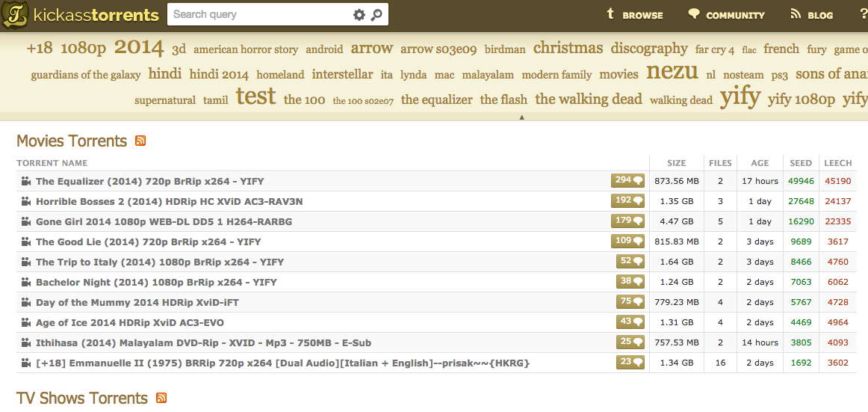The image size is (868, 412).
Task: Open TV Shows Torrents RSS feed icon
Action: [x=161, y=398]
